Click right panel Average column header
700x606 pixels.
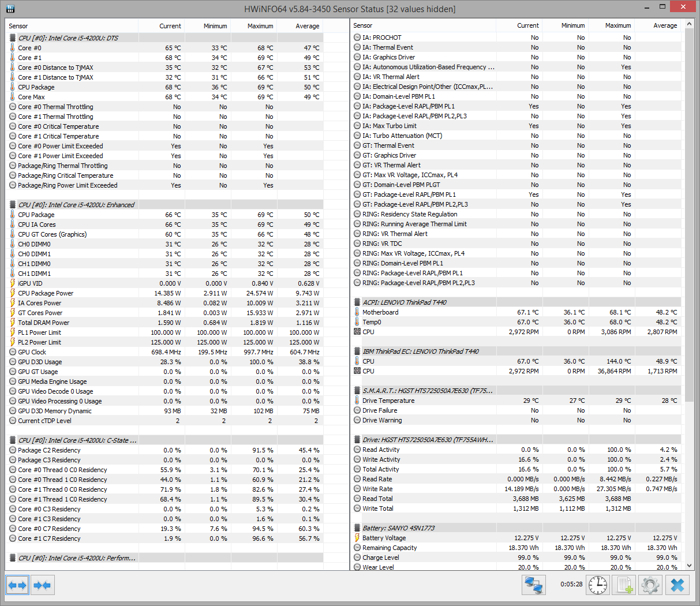658,25
